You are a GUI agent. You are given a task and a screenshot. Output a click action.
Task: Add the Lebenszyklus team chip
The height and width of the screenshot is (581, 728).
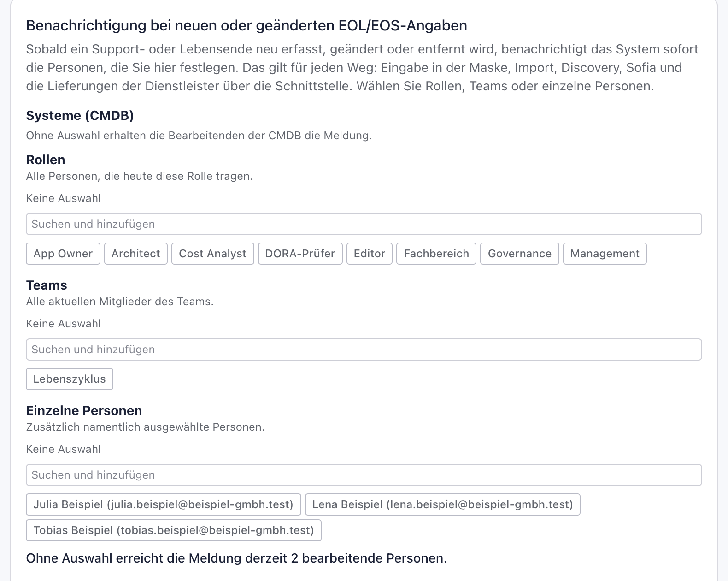coord(70,379)
